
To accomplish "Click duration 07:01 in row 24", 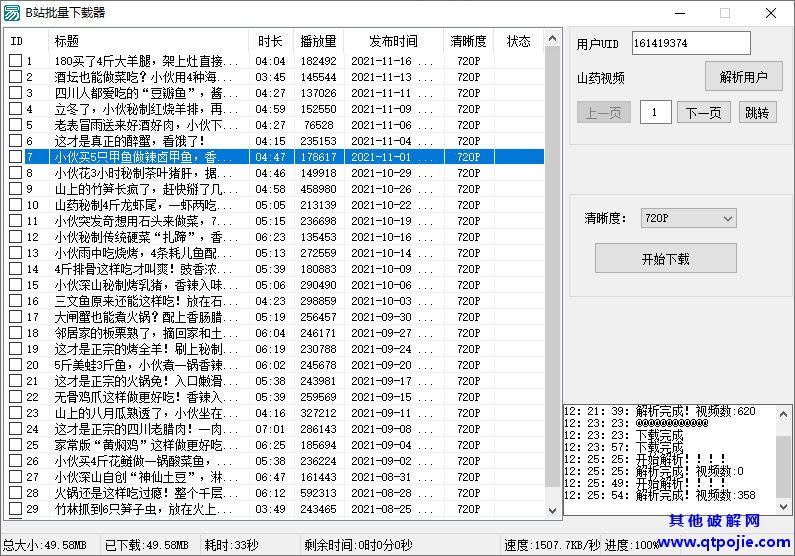I will pos(270,429).
